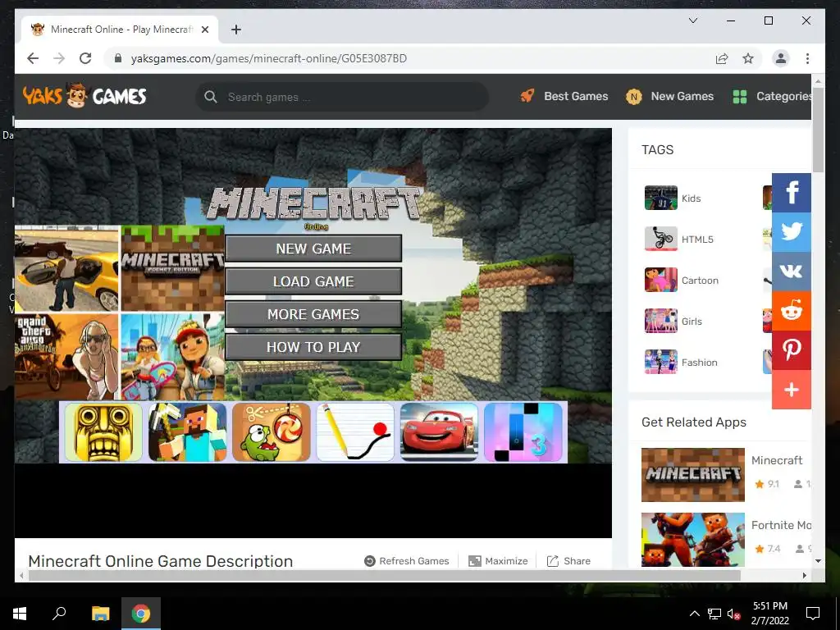Image resolution: width=840 pixels, height=630 pixels.
Task: Click the muted volume tray icon
Action: 733,614
